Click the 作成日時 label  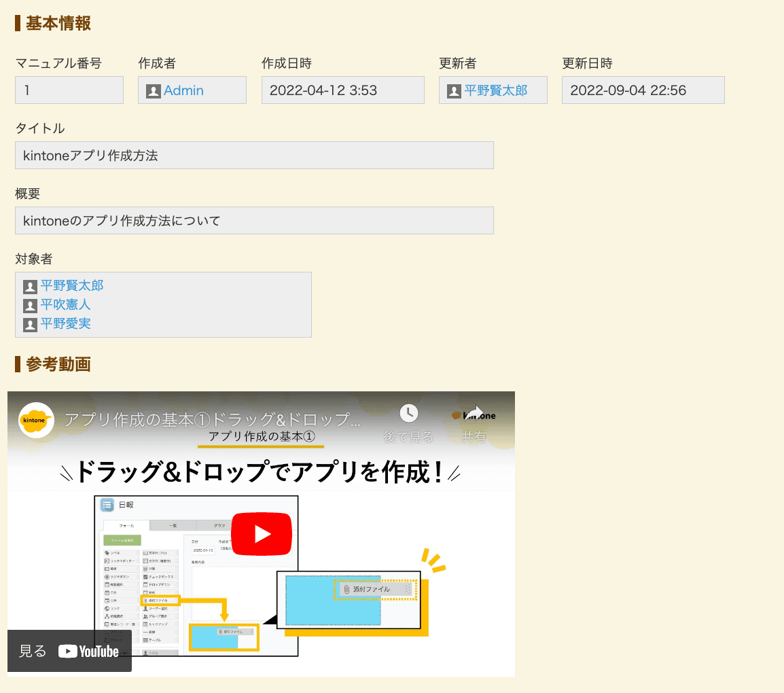coord(287,63)
